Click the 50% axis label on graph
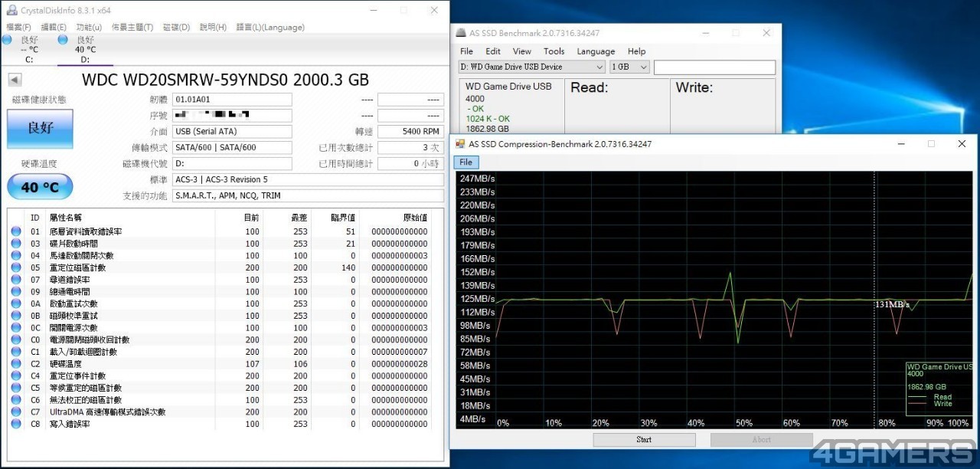 pos(744,423)
